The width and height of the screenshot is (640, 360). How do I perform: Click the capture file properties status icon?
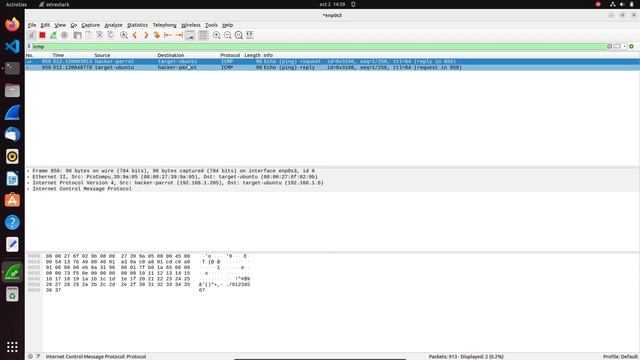pyautogui.click(x=38, y=356)
